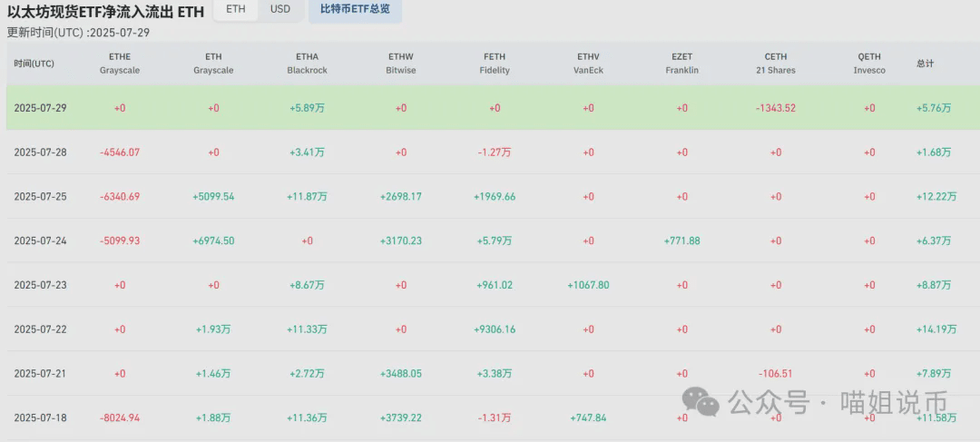The width and height of the screenshot is (980, 442).
Task: Click the +8.87万 total value
Action: point(934,286)
